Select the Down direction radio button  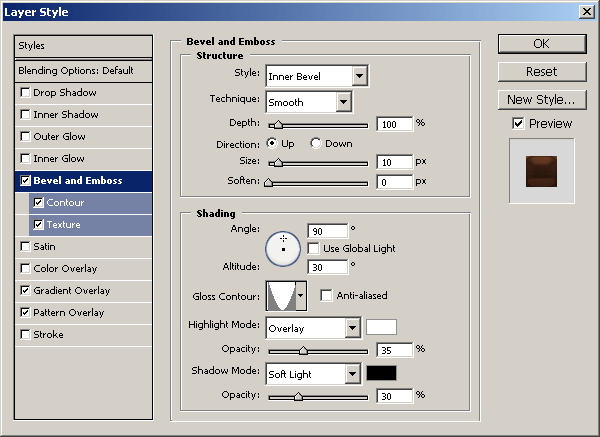[316, 143]
